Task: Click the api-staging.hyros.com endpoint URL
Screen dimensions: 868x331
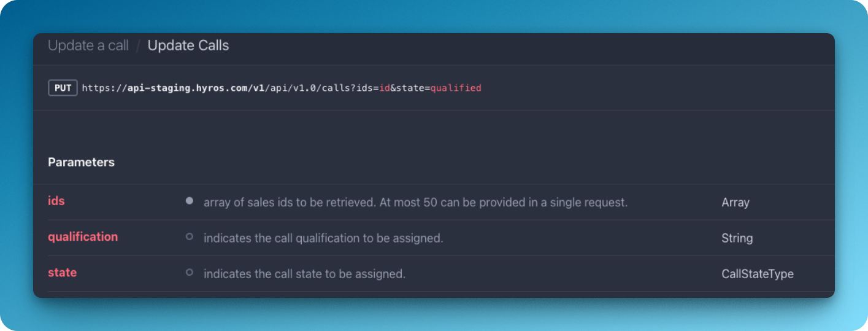Action: 282,88
